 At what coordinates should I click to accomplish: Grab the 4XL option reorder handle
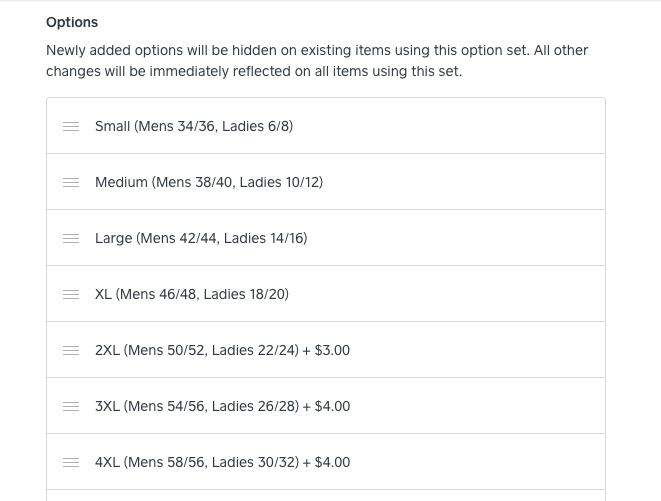(71, 463)
